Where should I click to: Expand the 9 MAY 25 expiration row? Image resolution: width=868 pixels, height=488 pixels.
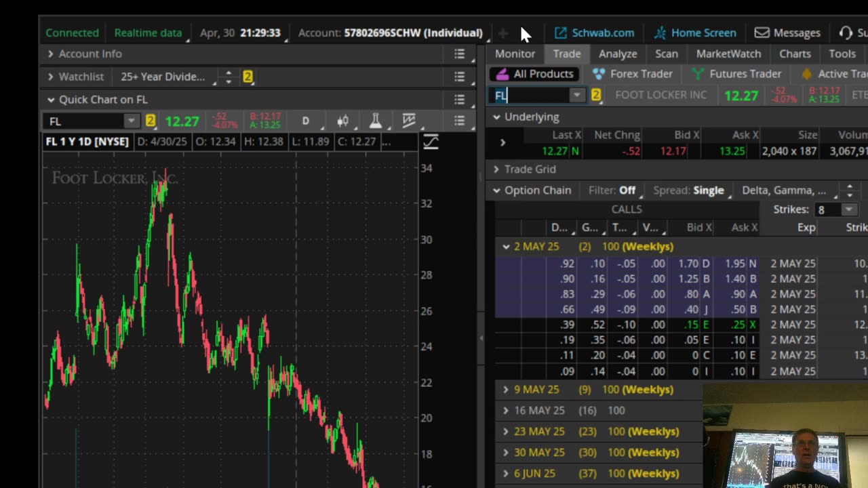pos(506,390)
